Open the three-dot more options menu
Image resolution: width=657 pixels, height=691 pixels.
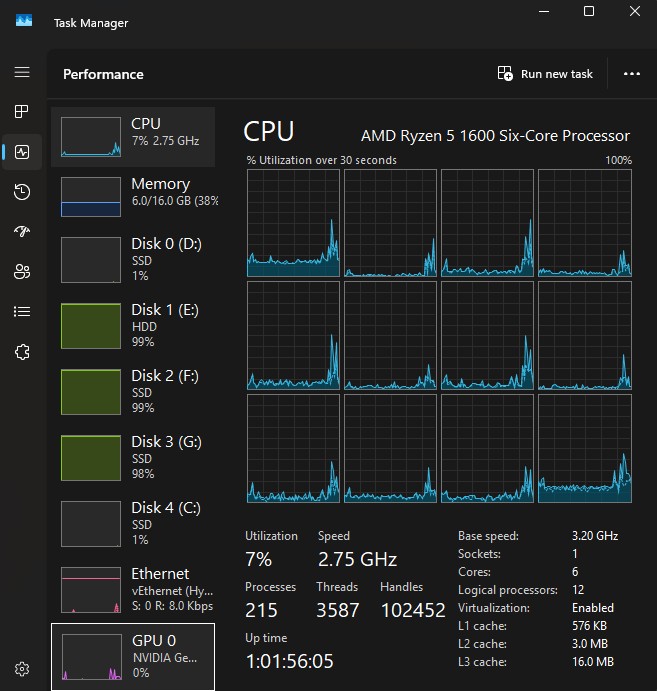[x=631, y=74]
